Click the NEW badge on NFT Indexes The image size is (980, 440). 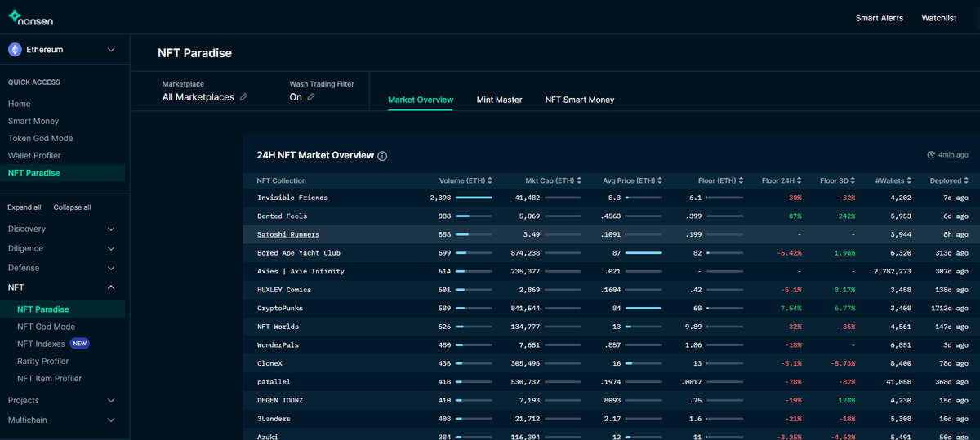(x=79, y=344)
